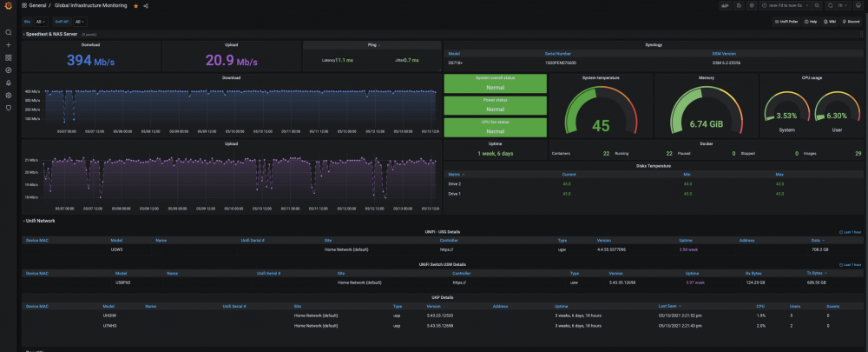Click the Discord link button
Image resolution: width=868 pixels, height=352 pixels.
[x=850, y=21]
